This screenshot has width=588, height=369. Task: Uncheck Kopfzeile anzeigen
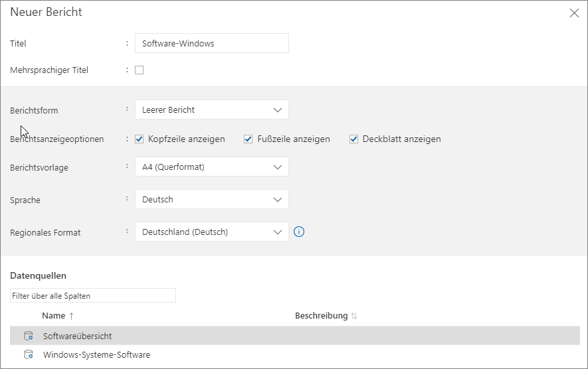pyautogui.click(x=140, y=139)
